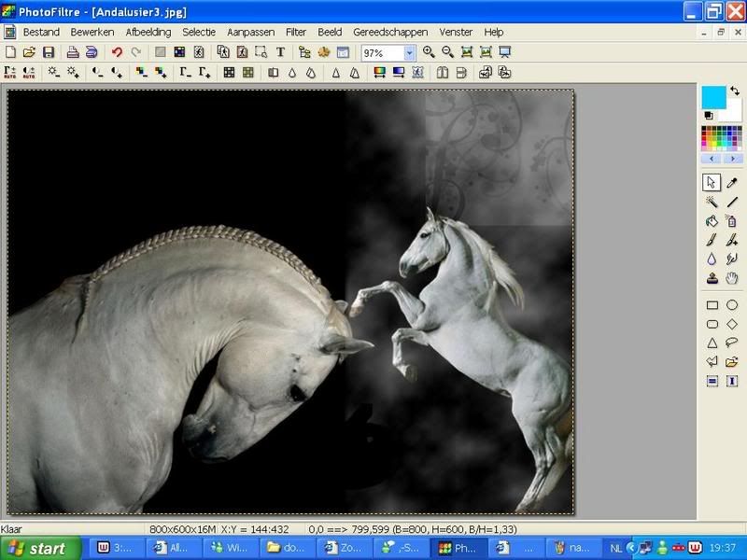The width and height of the screenshot is (747, 560).
Task: Click the Open file folder icon
Action: point(29,52)
